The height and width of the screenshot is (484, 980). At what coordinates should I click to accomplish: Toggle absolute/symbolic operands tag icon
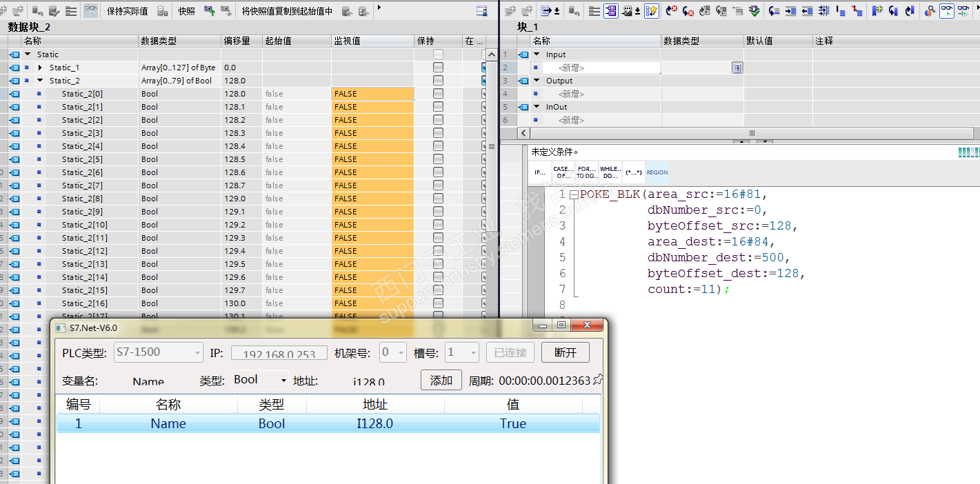610,10
